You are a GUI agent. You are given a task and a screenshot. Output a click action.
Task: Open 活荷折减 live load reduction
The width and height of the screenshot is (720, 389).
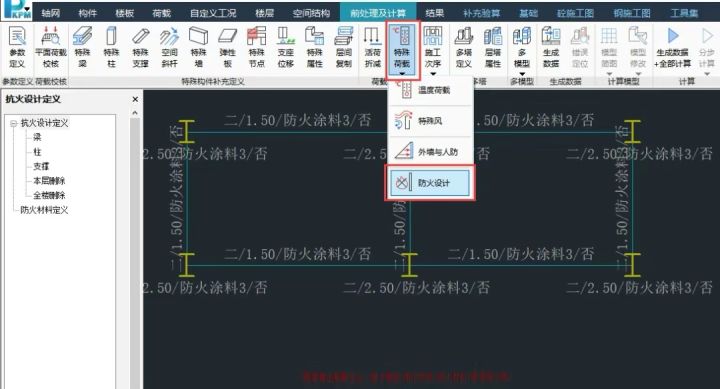372,47
